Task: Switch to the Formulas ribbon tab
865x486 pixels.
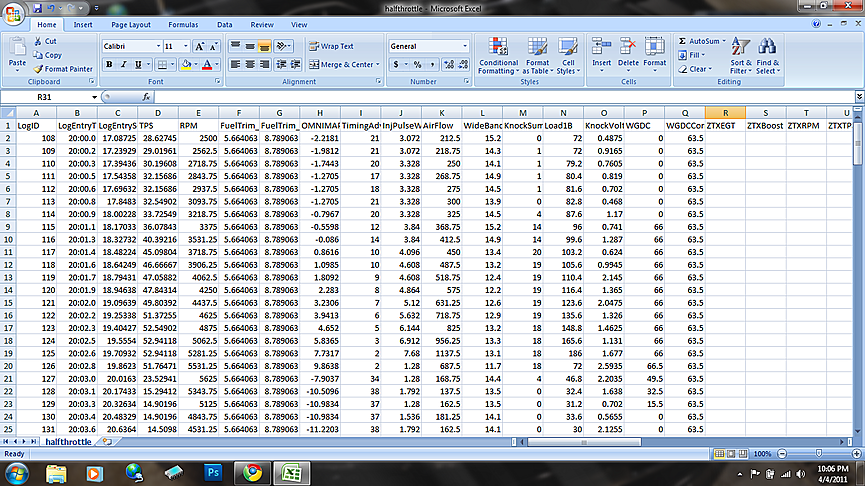Action: tap(183, 25)
